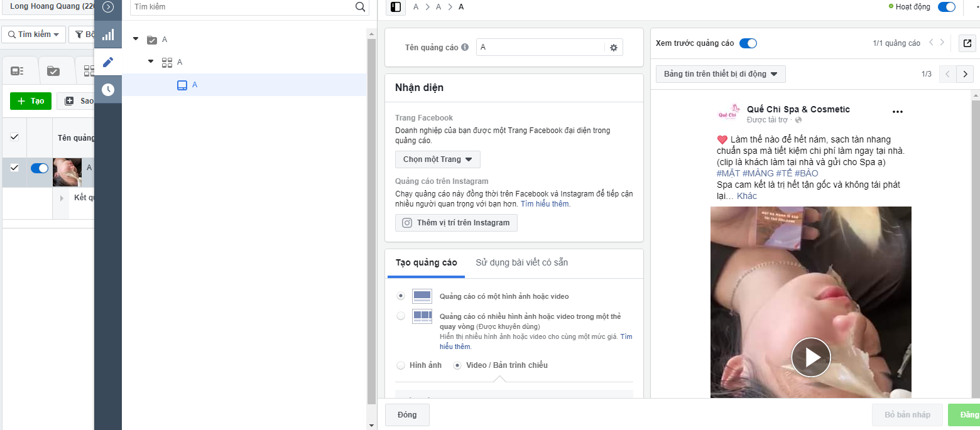The width and height of the screenshot is (980, 430).
Task: Show the next ad with the small arrow
Action: pyautogui.click(x=942, y=43)
